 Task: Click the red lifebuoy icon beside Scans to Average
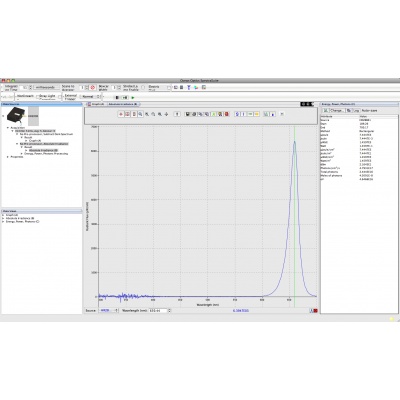point(93,87)
